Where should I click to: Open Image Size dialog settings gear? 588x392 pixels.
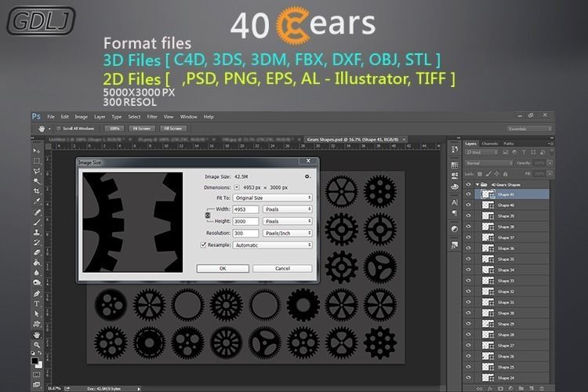tap(307, 176)
